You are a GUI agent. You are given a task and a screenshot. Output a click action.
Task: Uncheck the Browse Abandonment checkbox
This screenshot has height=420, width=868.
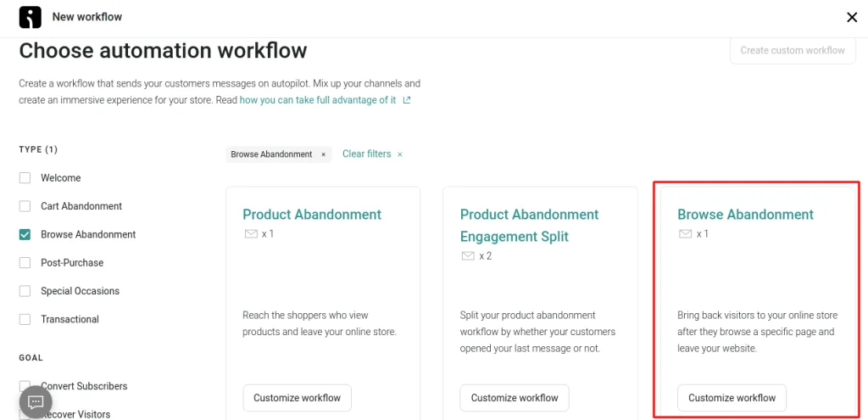pos(25,235)
